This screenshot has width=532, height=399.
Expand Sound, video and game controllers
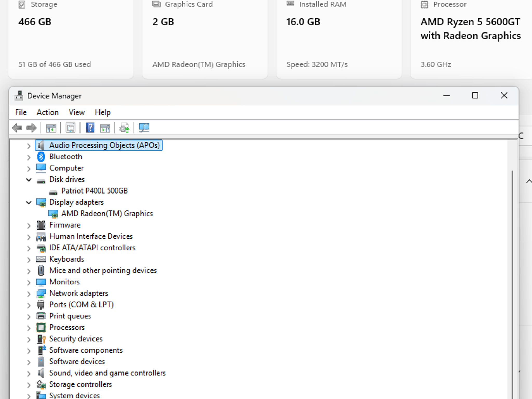point(29,373)
